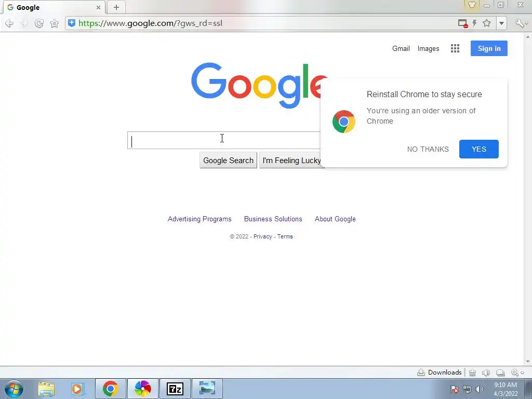Click the page scrollbar up arrow
The image size is (532, 399).
[x=528, y=37]
